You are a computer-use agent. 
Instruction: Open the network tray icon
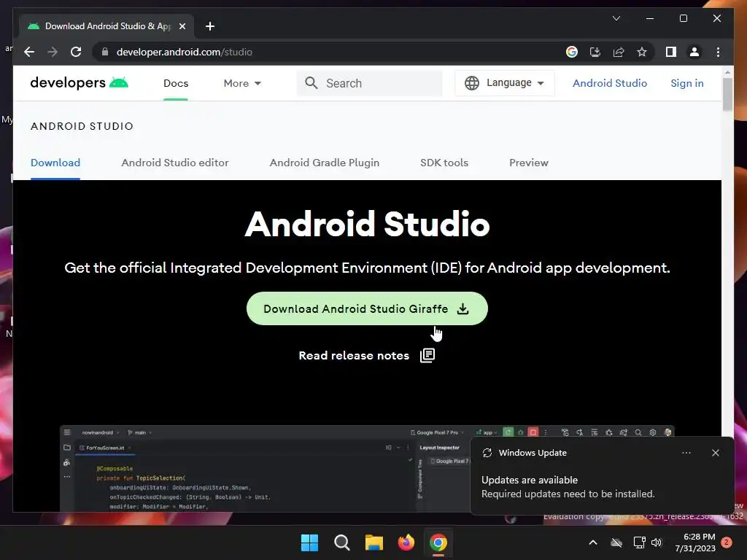point(639,542)
